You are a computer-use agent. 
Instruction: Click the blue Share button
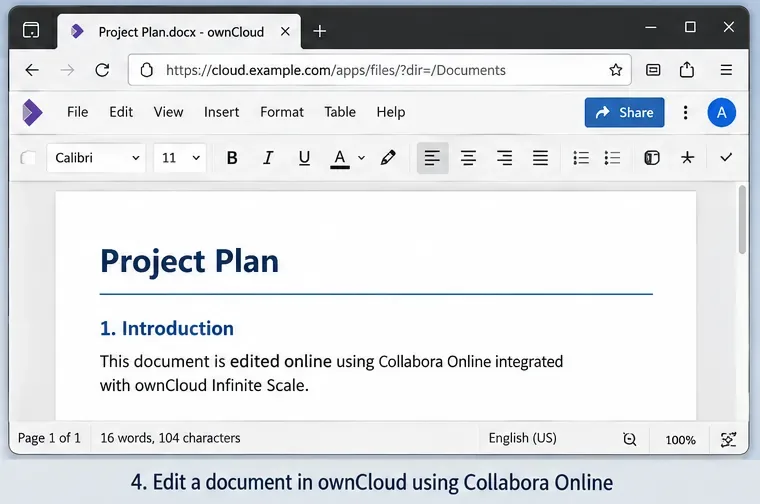coord(624,112)
